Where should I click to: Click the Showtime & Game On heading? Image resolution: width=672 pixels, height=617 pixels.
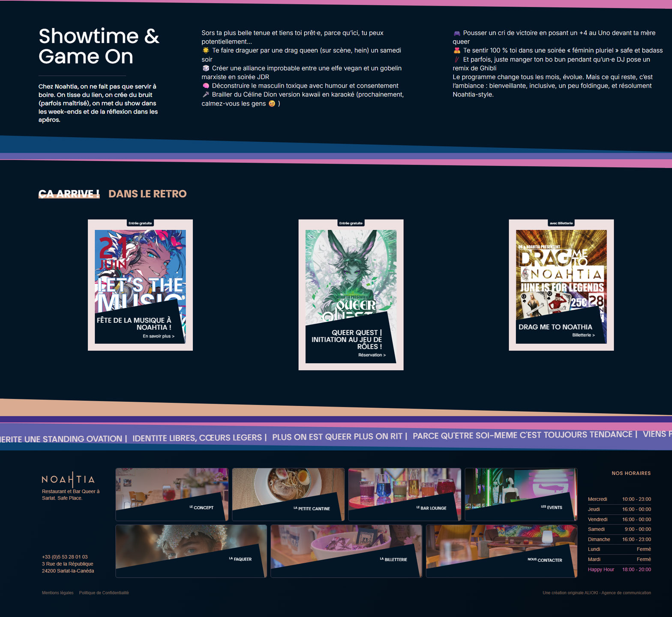click(x=99, y=46)
